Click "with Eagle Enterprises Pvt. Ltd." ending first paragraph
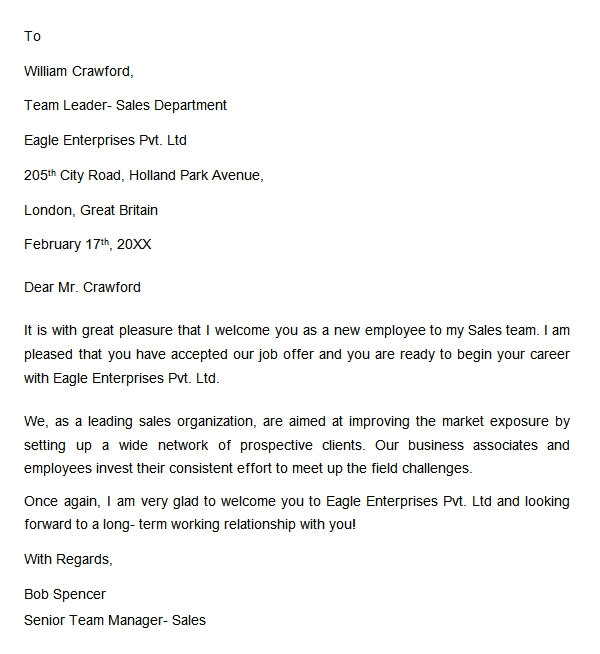This screenshot has width=600, height=654. (121, 379)
